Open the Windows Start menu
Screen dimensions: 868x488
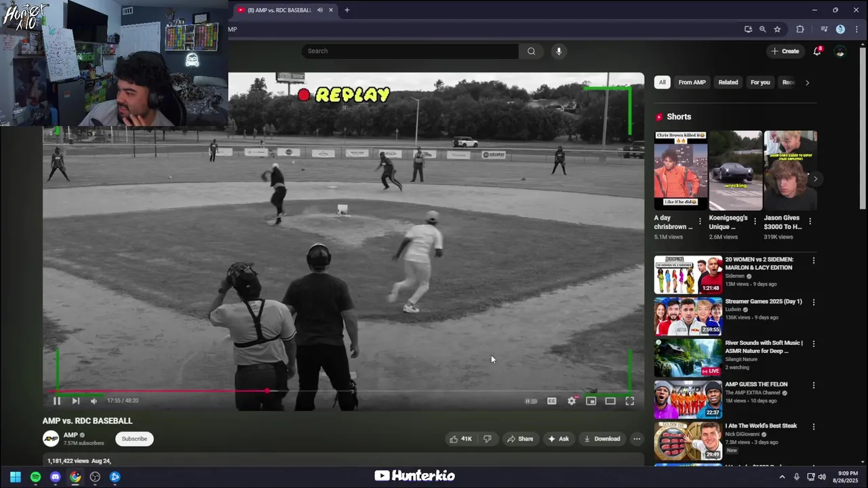coord(16,477)
